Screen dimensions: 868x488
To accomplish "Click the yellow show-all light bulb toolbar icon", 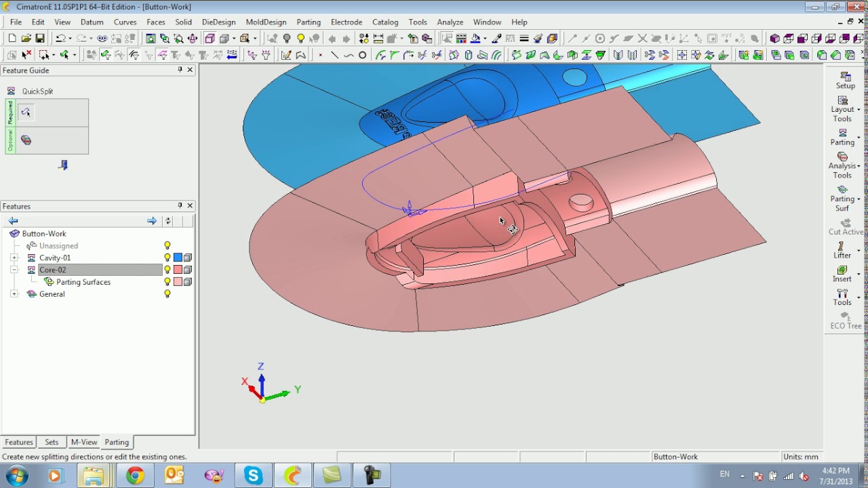I will (300, 39).
